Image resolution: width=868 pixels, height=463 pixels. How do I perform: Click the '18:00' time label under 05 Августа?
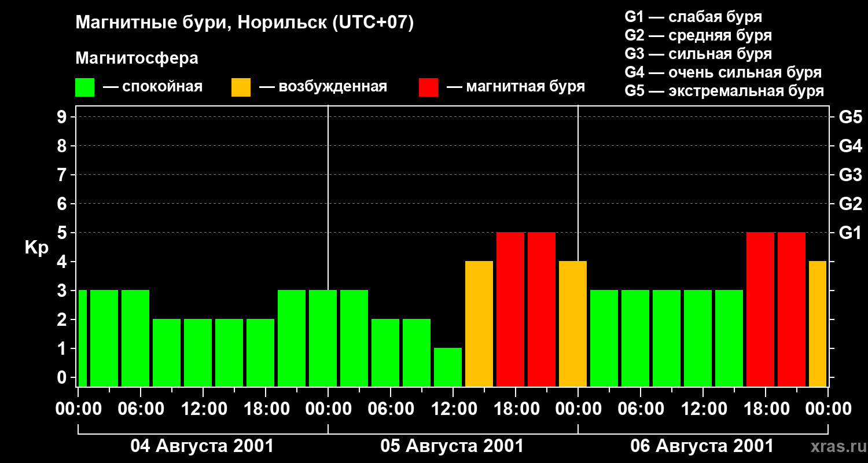click(516, 409)
